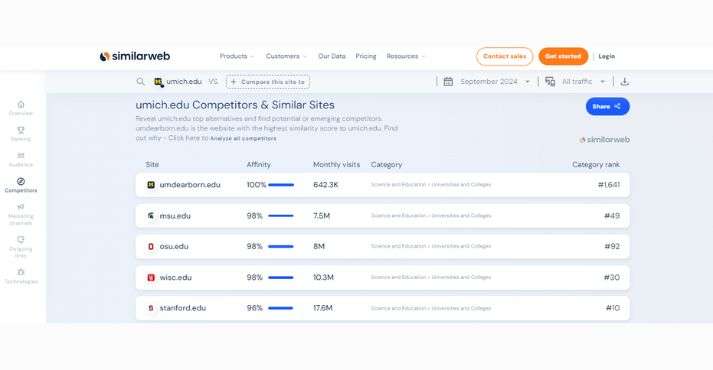
Task: Click the #92 category rank
Action: tap(612, 246)
